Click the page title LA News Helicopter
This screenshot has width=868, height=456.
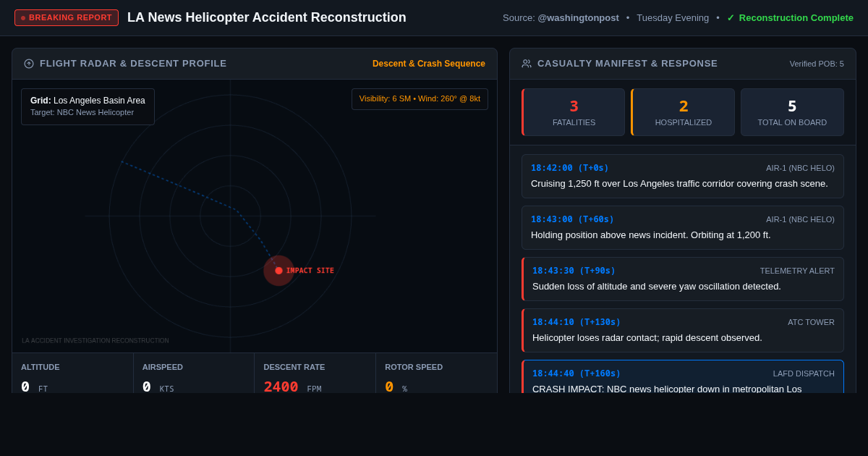(267, 17)
